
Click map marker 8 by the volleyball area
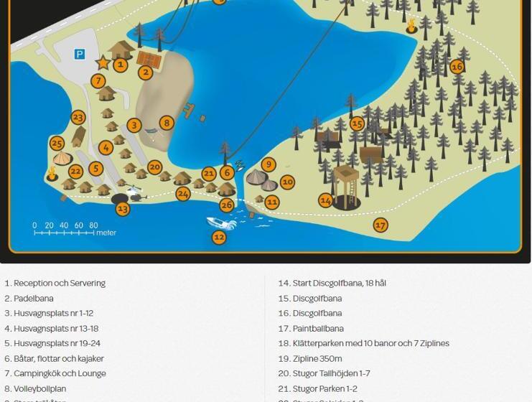(167, 123)
